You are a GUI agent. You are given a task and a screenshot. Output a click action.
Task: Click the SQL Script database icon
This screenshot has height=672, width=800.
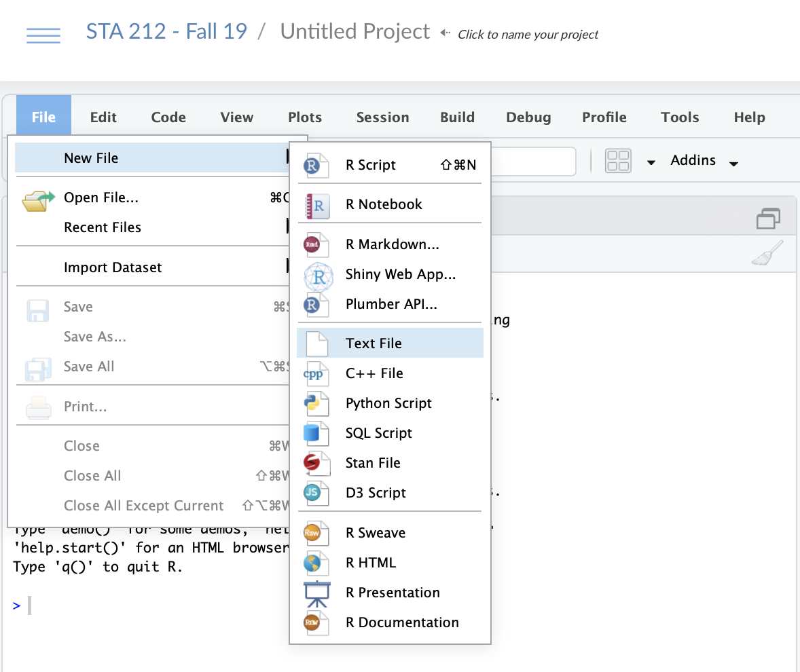tap(316, 433)
